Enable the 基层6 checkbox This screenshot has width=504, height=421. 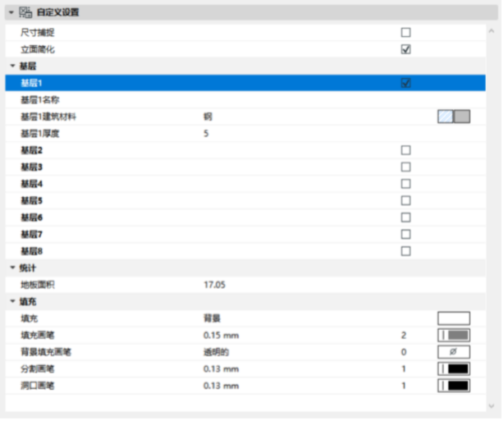(405, 217)
